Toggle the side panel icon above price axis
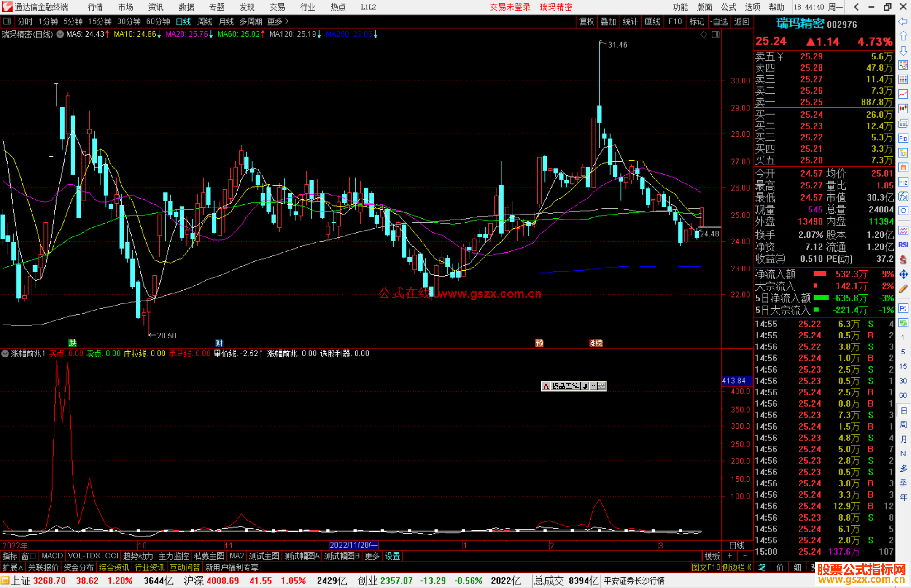This screenshot has width=911, height=588. point(715,35)
